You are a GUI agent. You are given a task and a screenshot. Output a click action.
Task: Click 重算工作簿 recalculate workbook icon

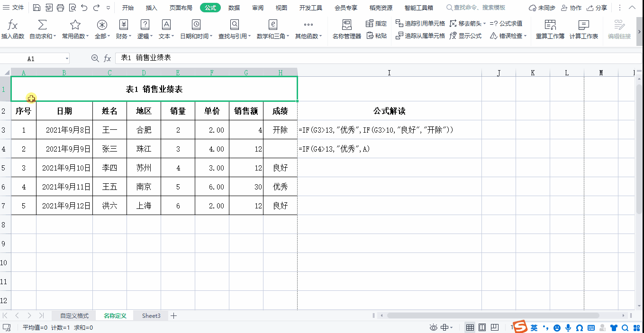point(550,25)
